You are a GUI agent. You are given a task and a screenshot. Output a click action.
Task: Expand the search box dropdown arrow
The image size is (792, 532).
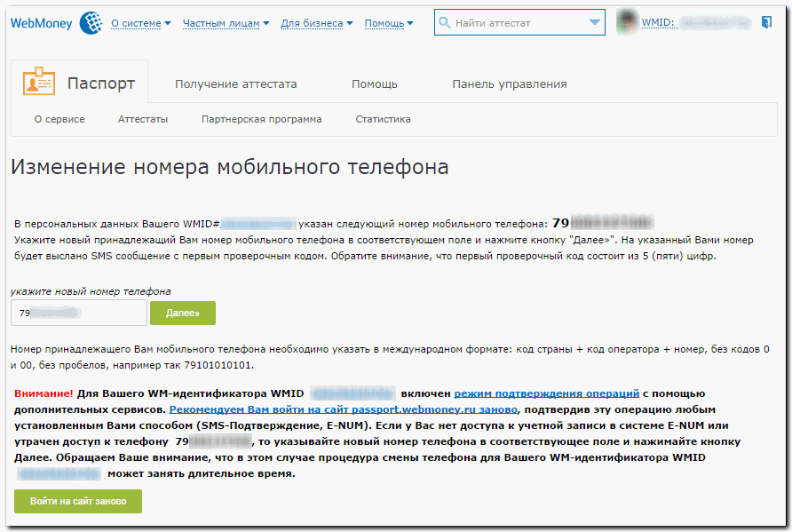594,23
